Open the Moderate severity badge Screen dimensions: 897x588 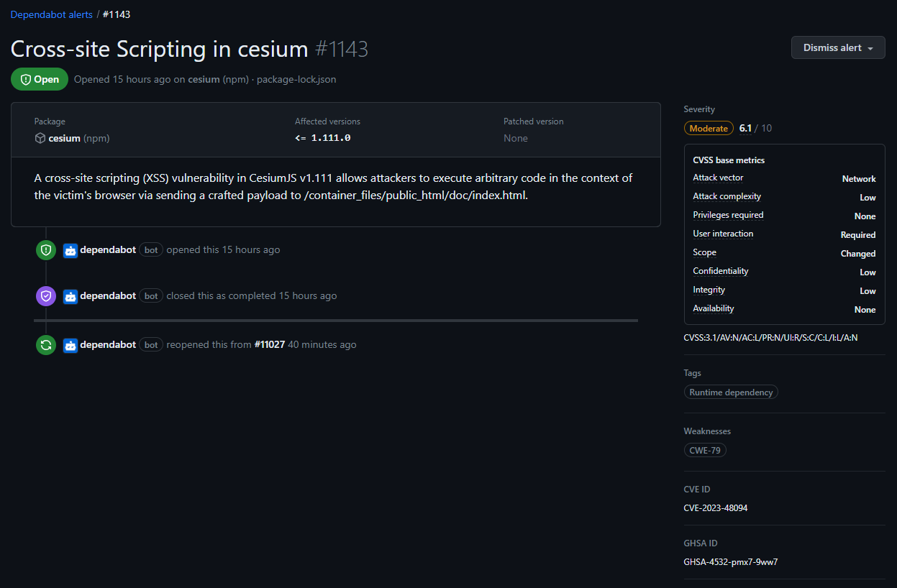709,127
